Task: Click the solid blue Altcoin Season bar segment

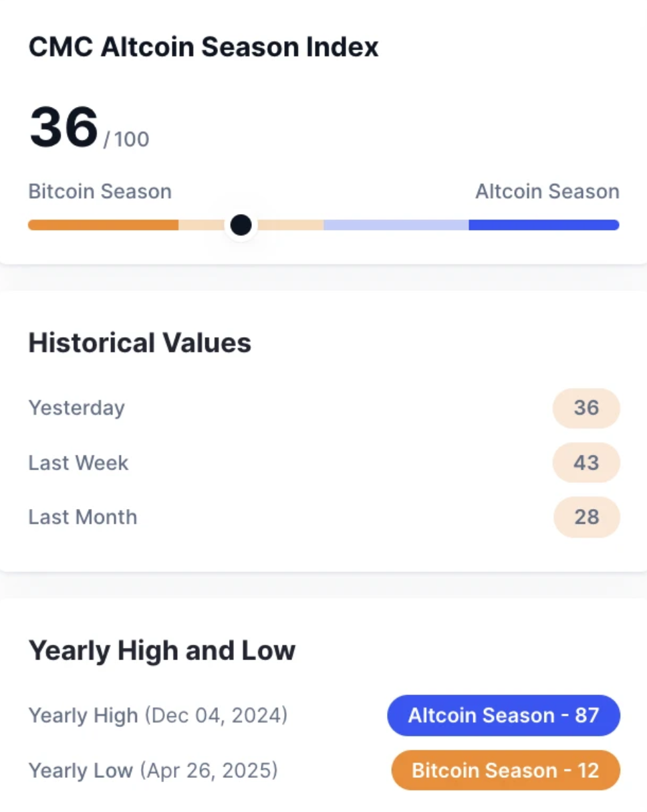Action: [x=544, y=225]
